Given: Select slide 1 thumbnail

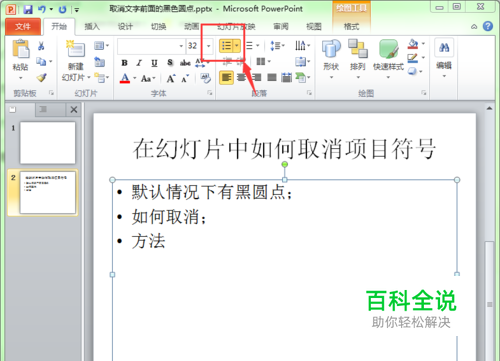Looking at the screenshot, I should [48, 143].
